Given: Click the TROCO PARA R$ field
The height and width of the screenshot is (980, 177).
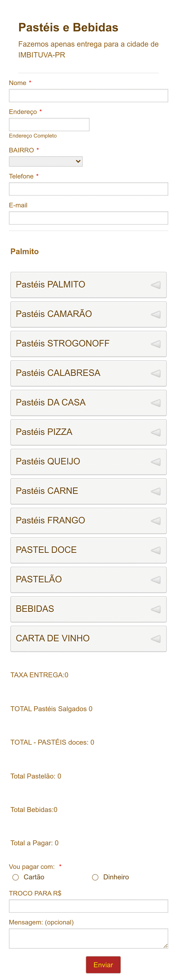Looking at the screenshot, I should [x=88, y=906].
